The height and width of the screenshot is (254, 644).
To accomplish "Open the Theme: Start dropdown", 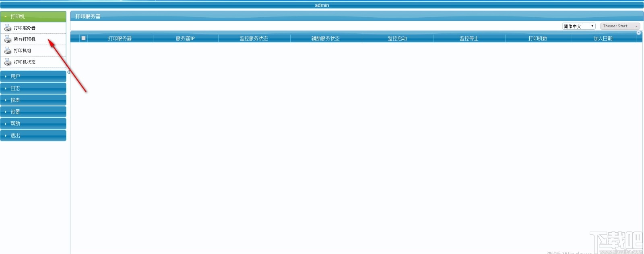I will [620, 26].
